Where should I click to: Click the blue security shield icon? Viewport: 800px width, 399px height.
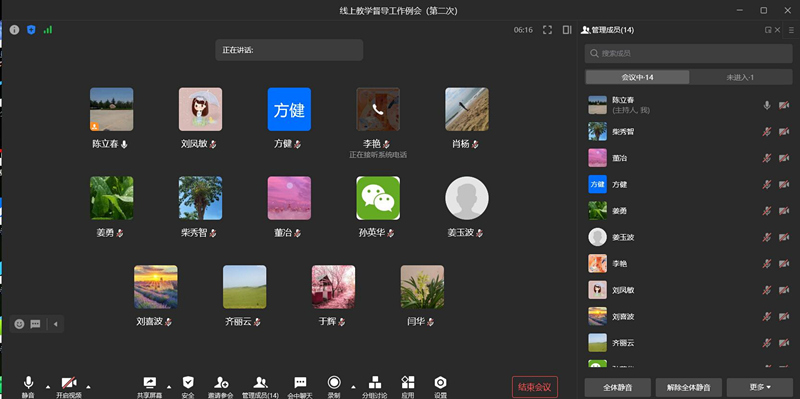(31, 30)
